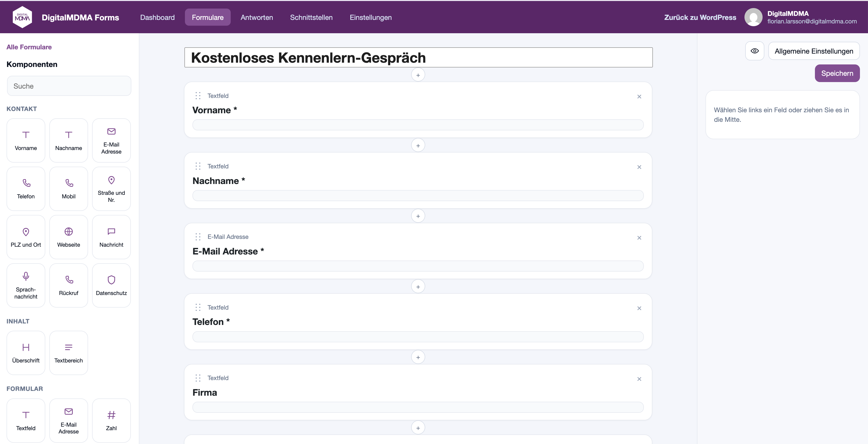Image resolution: width=868 pixels, height=444 pixels.
Task: Click the DigitalMDMA Forms logo
Action: (x=22, y=17)
